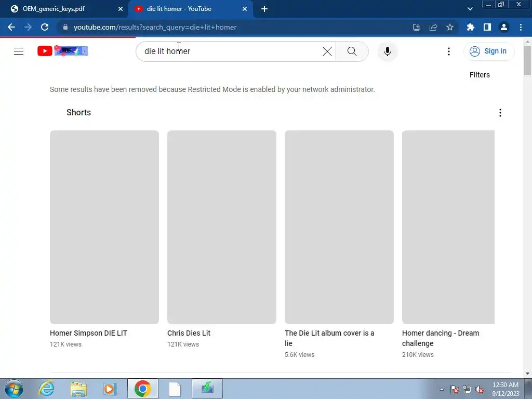Click scrollbar up arrow
Screen dimensions: 532x399
527,42
